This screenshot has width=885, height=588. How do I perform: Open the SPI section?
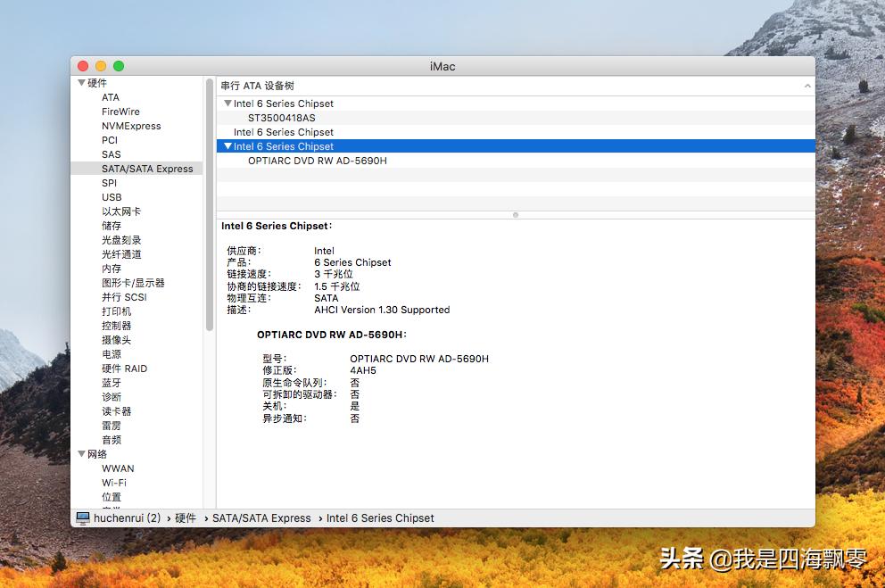pyautogui.click(x=109, y=183)
